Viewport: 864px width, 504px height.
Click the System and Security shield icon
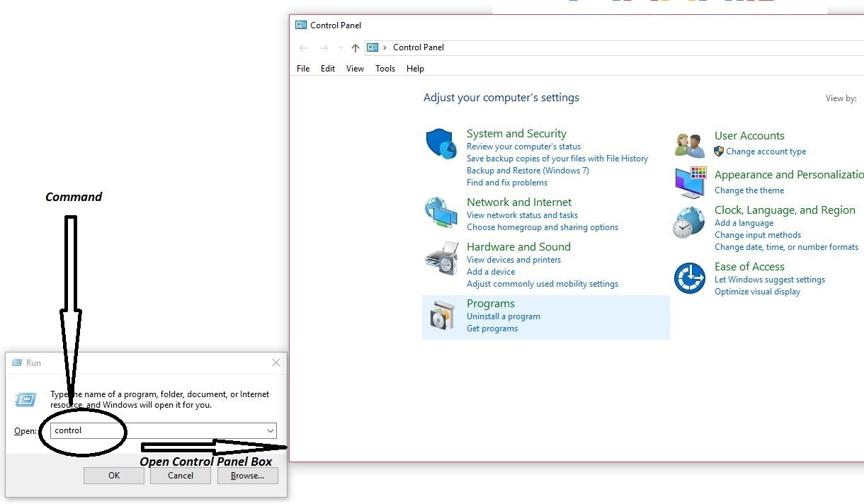(441, 144)
